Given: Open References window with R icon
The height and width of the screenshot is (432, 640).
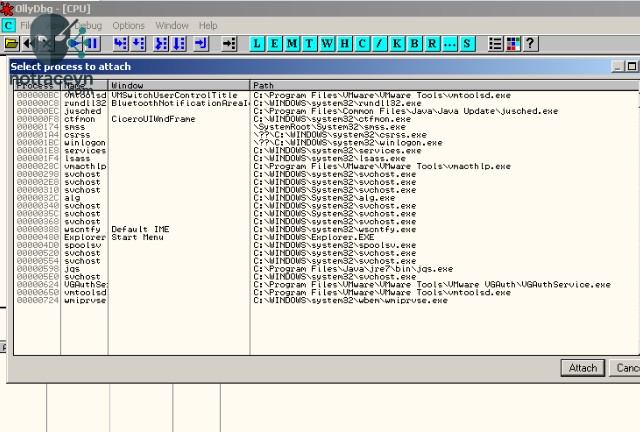Looking at the screenshot, I should (432, 44).
